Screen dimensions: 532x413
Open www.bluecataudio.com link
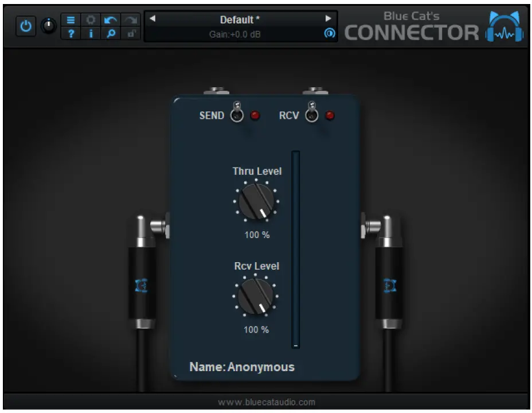[x=266, y=402]
